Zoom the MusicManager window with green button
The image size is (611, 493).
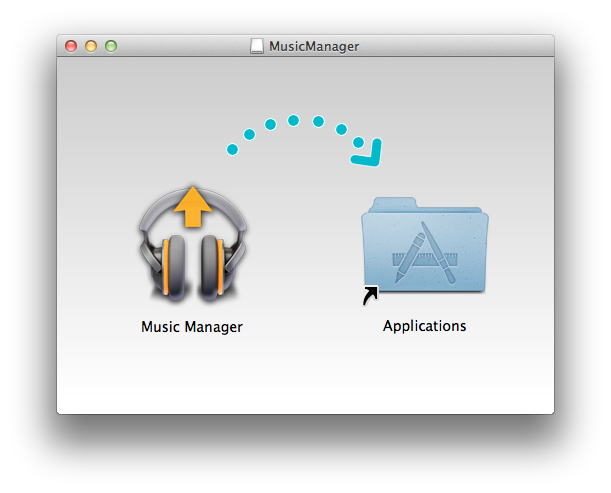(x=111, y=46)
